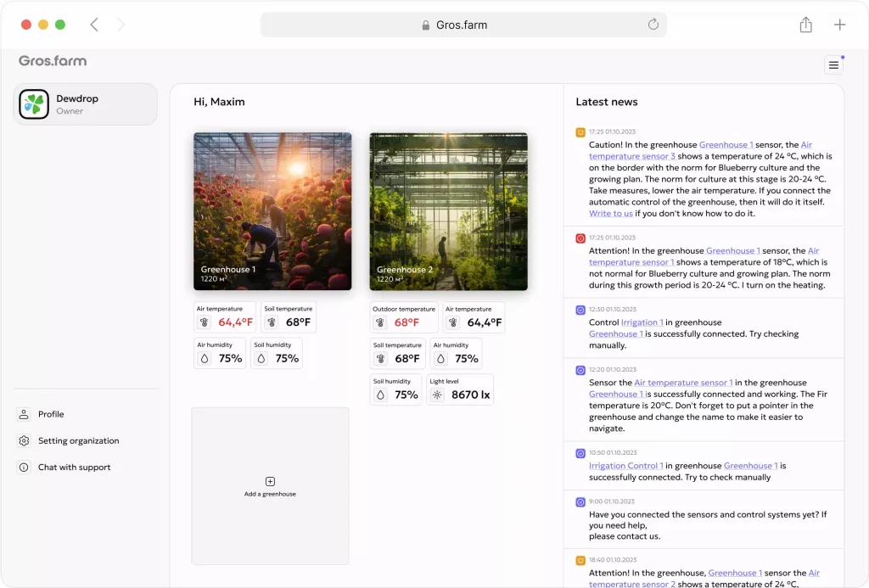Viewport: 869px width, 588px height.
Task: Click Greenhouse 2 Outdoor temperature thermometer icon
Action: click(380, 322)
